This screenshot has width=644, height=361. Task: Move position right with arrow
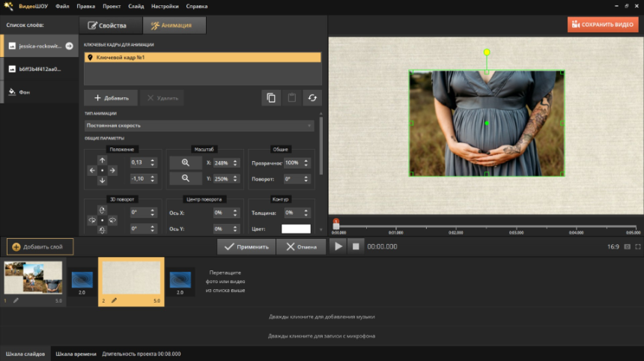tap(112, 171)
